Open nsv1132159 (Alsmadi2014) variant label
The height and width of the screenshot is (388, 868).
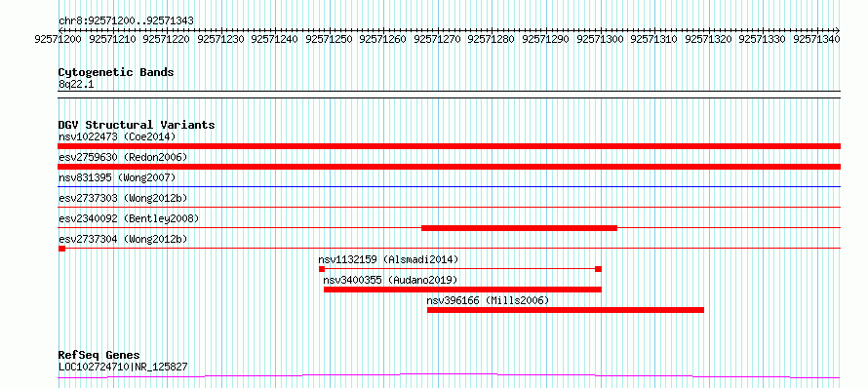(x=388, y=259)
